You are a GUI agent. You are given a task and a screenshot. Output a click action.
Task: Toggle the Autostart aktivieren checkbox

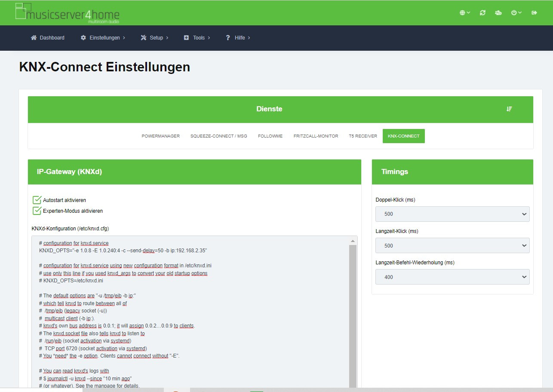(x=37, y=200)
